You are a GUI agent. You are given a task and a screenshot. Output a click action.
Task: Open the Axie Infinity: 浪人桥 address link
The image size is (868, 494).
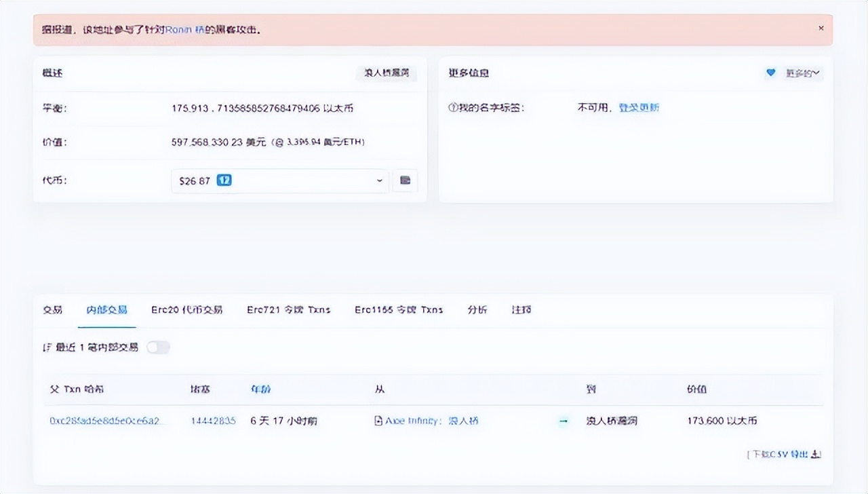coord(432,421)
